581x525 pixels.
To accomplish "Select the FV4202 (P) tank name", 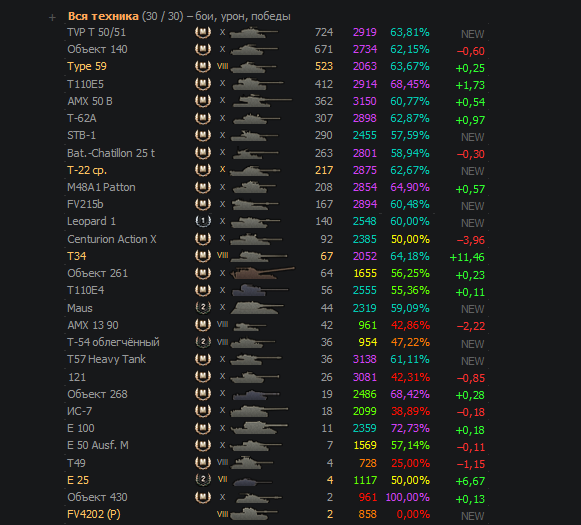I will 93,514.
